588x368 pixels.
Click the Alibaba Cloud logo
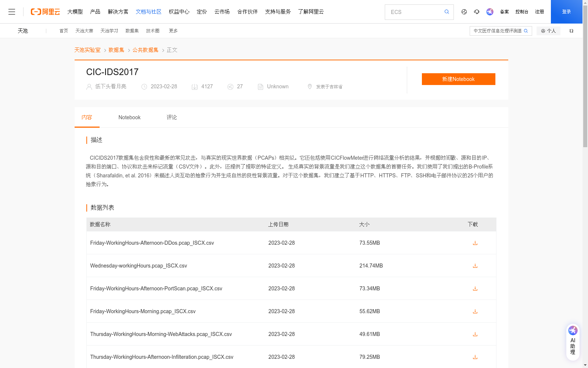pyautogui.click(x=45, y=11)
